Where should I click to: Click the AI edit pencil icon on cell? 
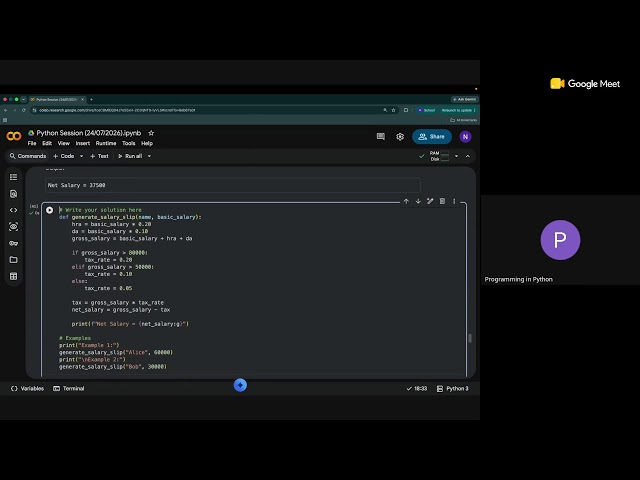pos(430,201)
